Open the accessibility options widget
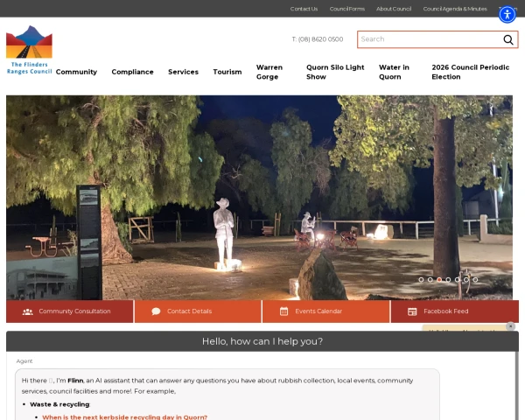 pos(507,14)
